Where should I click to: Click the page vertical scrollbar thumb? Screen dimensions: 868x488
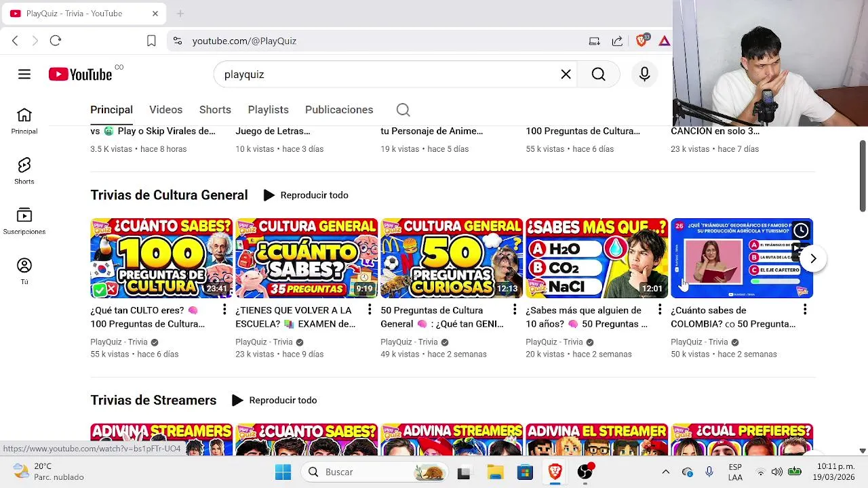[863, 176]
